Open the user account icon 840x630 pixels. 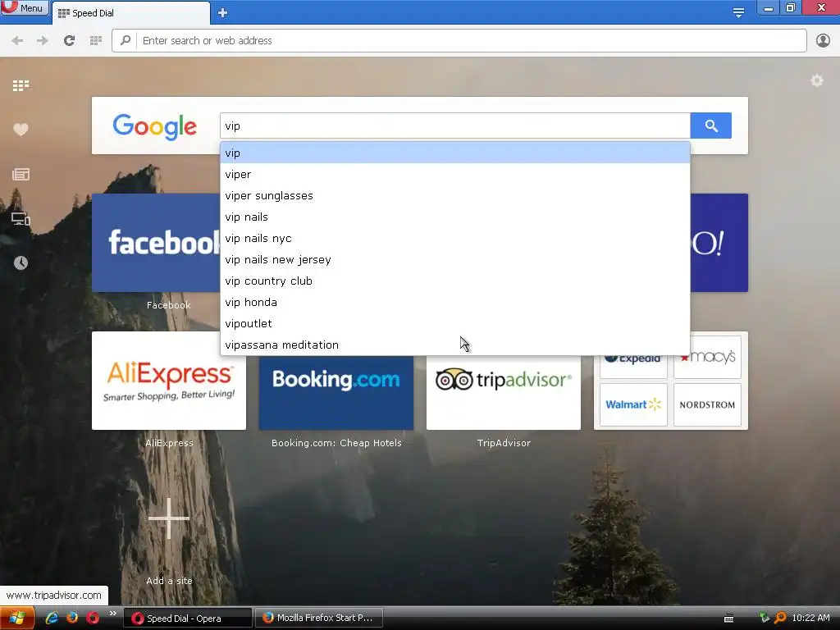tap(823, 41)
